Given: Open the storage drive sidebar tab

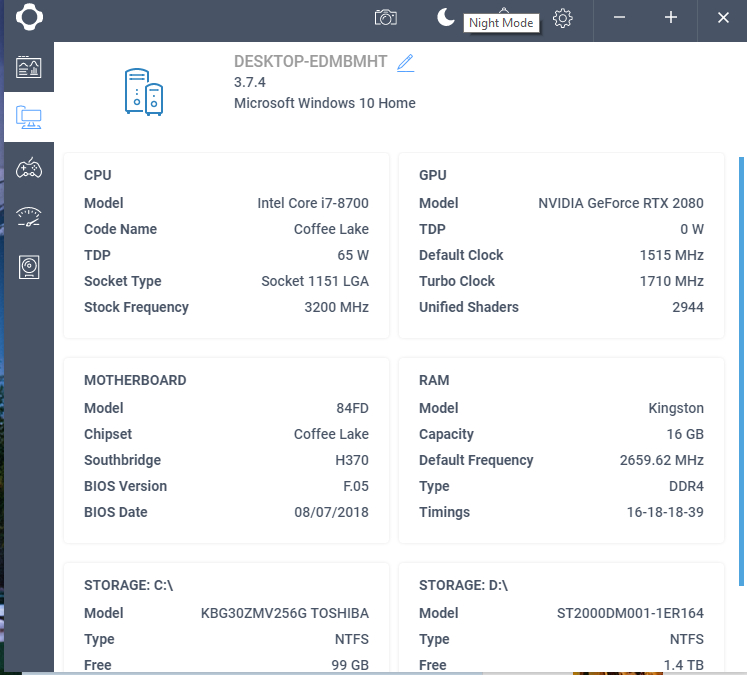Looking at the screenshot, I should [29, 267].
